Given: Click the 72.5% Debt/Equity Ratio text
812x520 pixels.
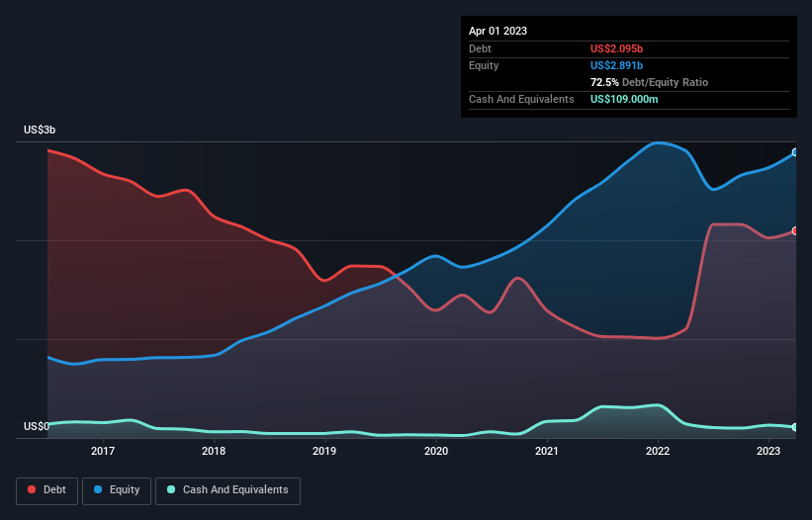Looking at the screenshot, I should coord(650,82).
